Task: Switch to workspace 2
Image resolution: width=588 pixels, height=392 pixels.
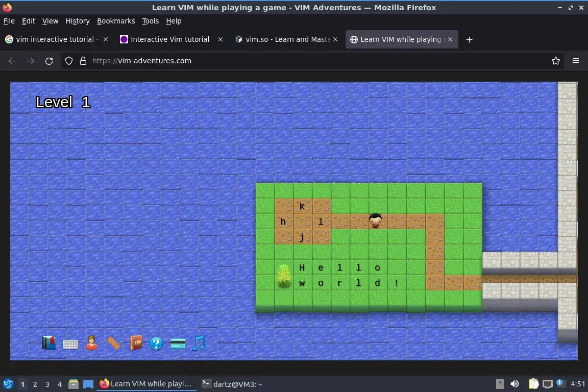Action: click(35, 384)
